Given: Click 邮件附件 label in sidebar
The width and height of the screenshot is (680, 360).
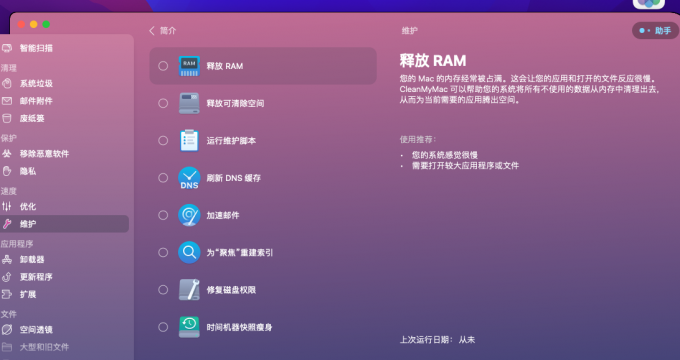Looking at the screenshot, I should click(x=36, y=101).
